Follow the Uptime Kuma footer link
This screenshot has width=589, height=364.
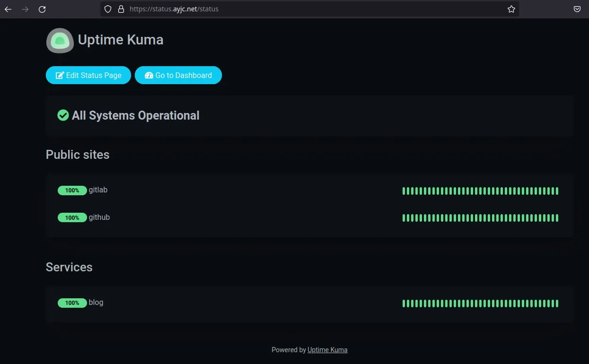[x=327, y=350]
